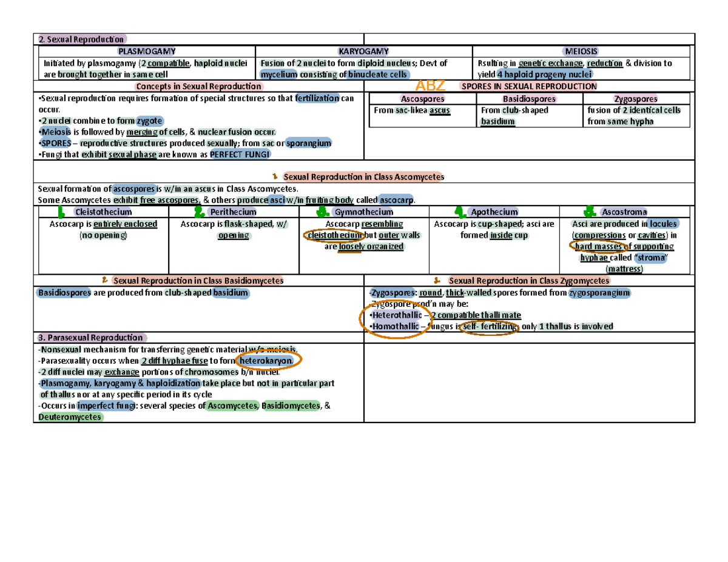Click the Concepts in Sexual Reproduction heading
This screenshot has width=728, height=562.
click(199, 86)
